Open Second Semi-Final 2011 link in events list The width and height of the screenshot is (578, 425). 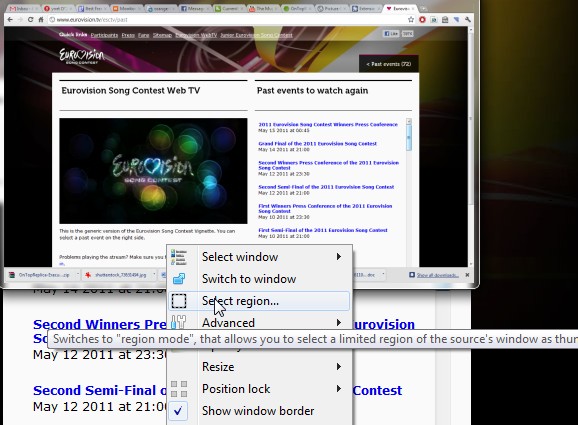pyautogui.click(x=326, y=187)
